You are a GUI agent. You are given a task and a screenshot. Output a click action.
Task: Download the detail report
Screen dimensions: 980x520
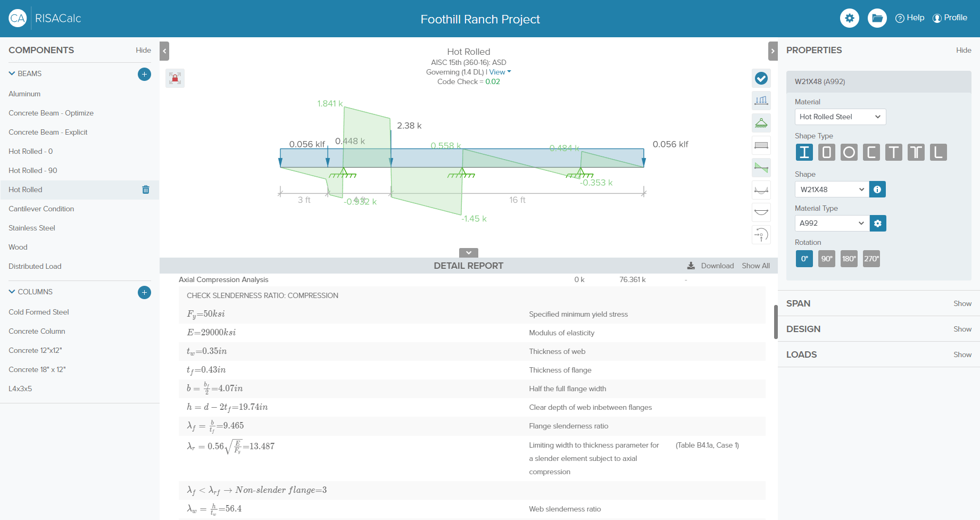tap(711, 266)
